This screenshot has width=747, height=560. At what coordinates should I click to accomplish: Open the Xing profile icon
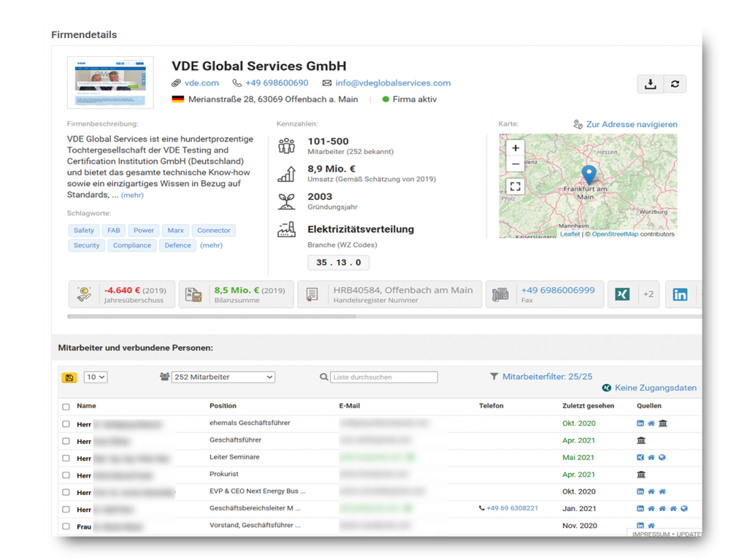coord(622,295)
